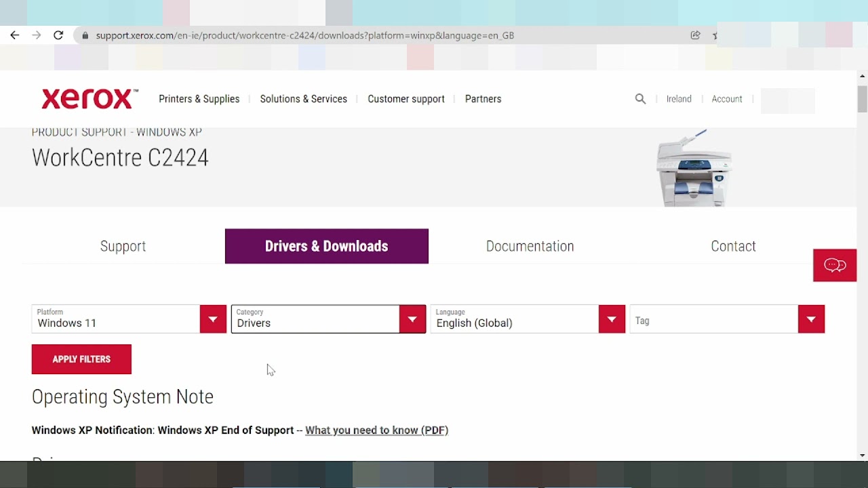This screenshot has width=868, height=488.
Task: Click the padlock icon in address bar
Action: coord(85,35)
